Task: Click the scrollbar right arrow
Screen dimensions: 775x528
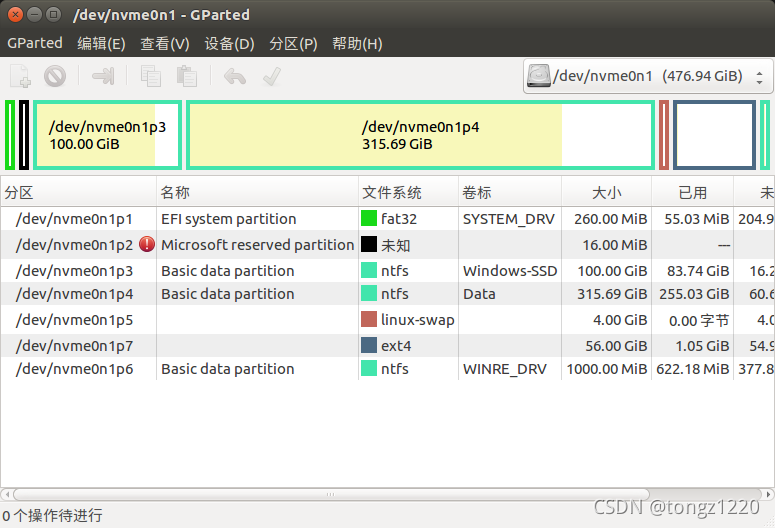Action: click(768, 494)
